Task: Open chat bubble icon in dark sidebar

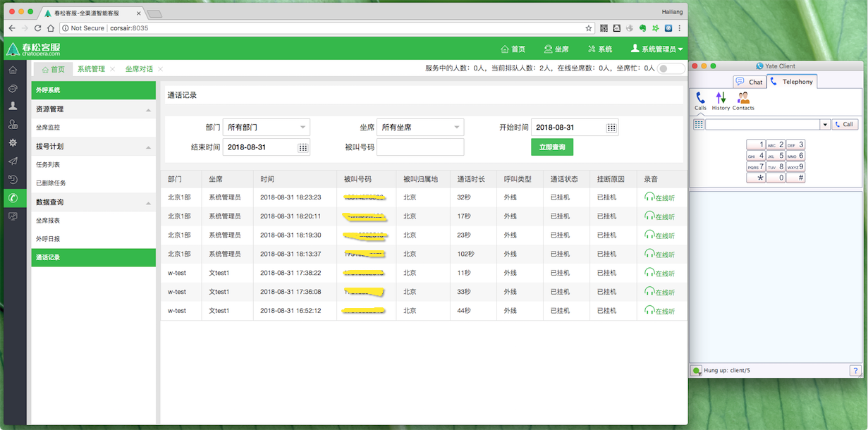Action: click(x=13, y=88)
